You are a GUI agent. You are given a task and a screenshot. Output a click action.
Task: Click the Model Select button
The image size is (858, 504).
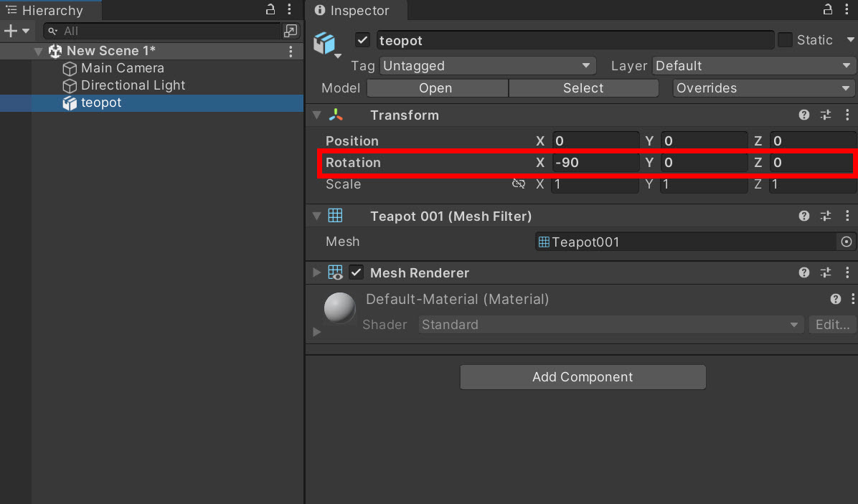[x=583, y=88]
